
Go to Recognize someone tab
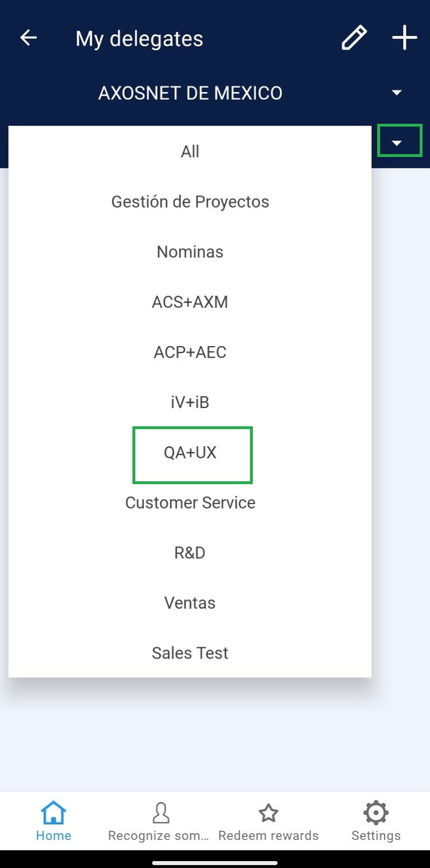click(x=161, y=820)
